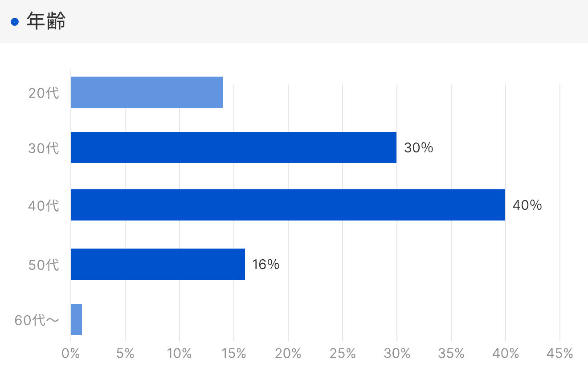Click the 10% tick on horizontal axis
588x388 pixels.
[179, 354]
